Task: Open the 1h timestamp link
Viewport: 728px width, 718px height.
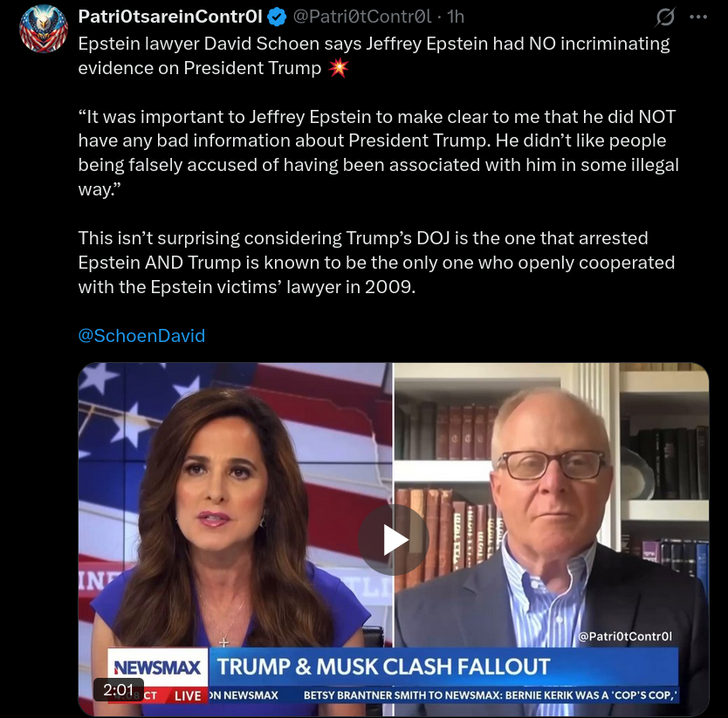Action: pos(456,17)
